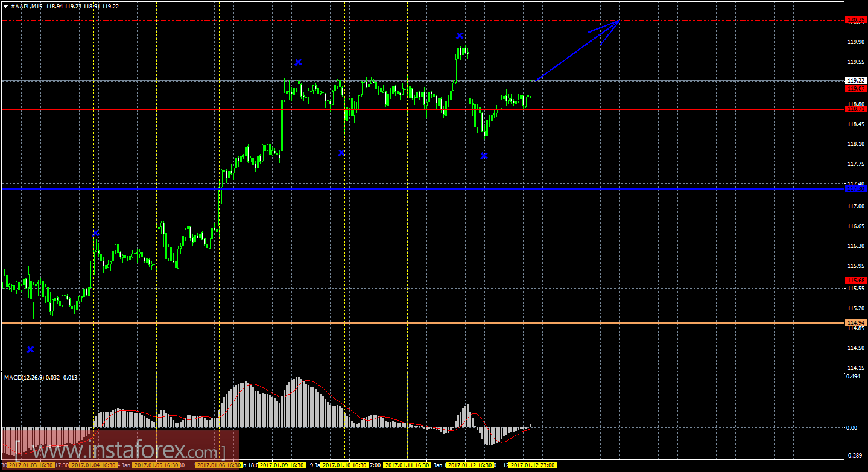Click the 115.95 price scale value
The height and width of the screenshot is (472, 868).
pos(855,266)
